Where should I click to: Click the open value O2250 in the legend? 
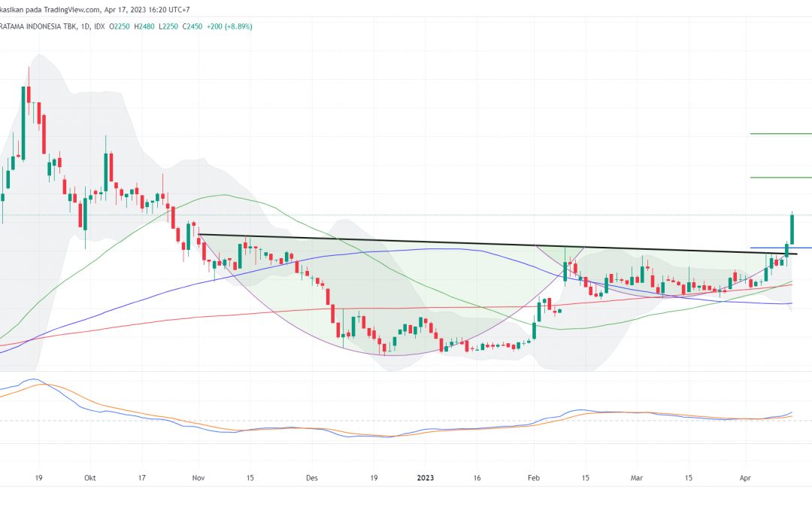(120, 26)
